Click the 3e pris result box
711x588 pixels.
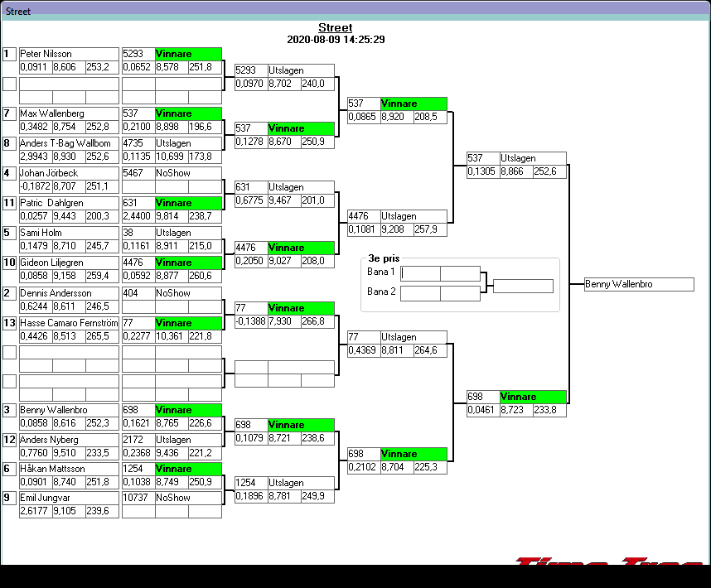pyautogui.click(x=523, y=287)
